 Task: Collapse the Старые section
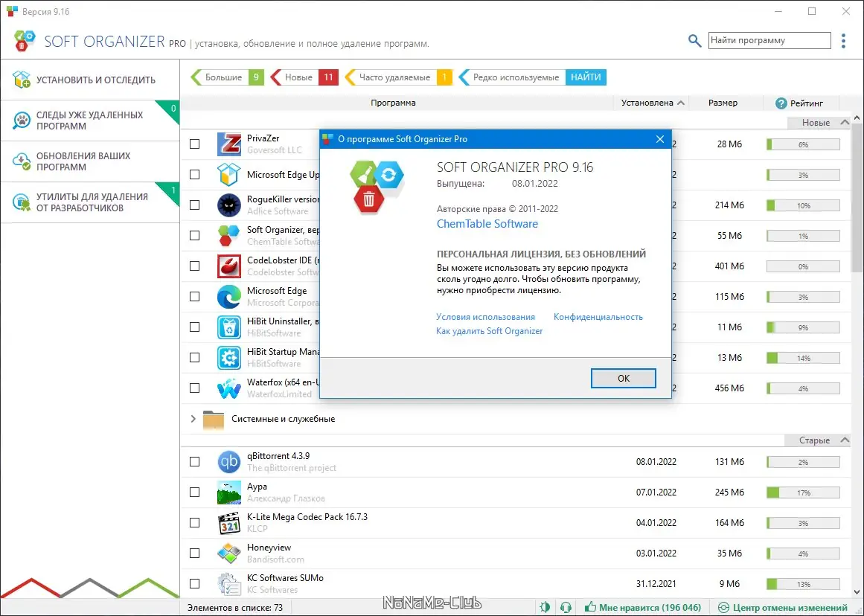(844, 440)
